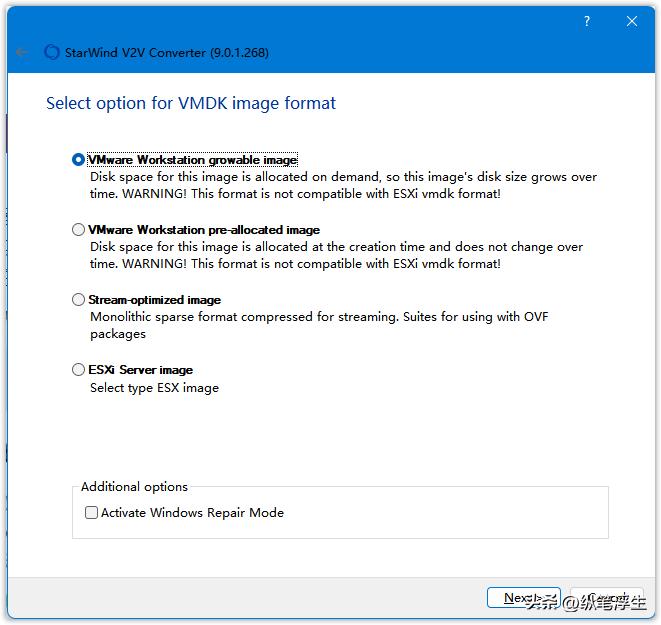Click the 'Additional options' group label
This screenshot has height=625, width=661.
tap(134, 487)
